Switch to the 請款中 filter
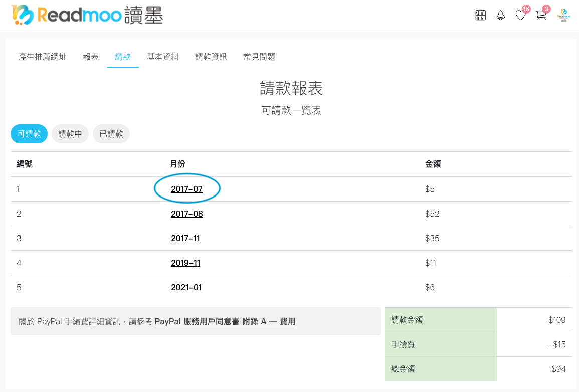 [70, 134]
